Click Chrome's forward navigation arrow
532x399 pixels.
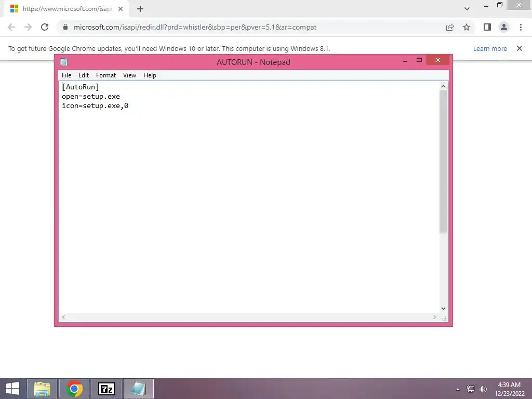coord(28,27)
